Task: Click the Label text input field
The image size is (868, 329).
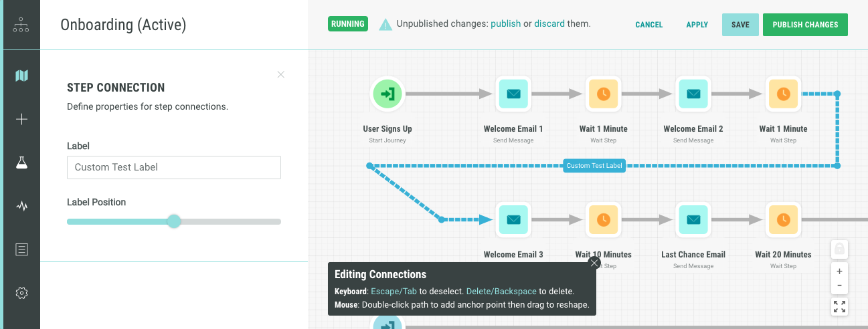Action: (x=174, y=167)
